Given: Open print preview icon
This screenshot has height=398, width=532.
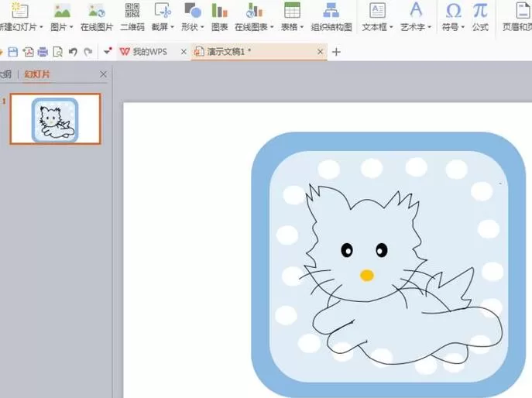Looking at the screenshot, I should click(x=57, y=52).
